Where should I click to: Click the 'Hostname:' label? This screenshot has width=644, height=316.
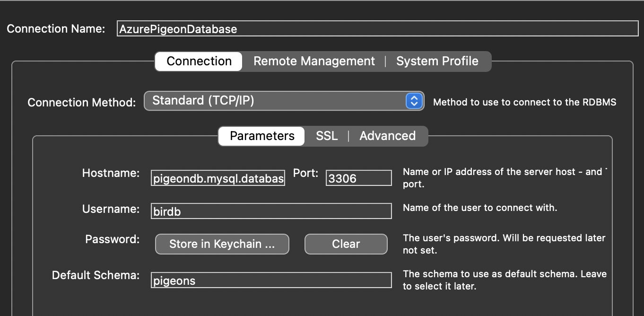111,173
